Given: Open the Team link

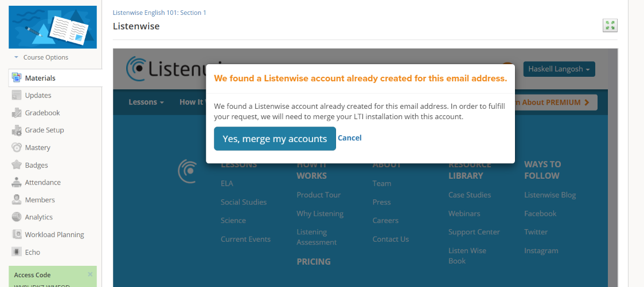Looking at the screenshot, I should click(381, 183).
